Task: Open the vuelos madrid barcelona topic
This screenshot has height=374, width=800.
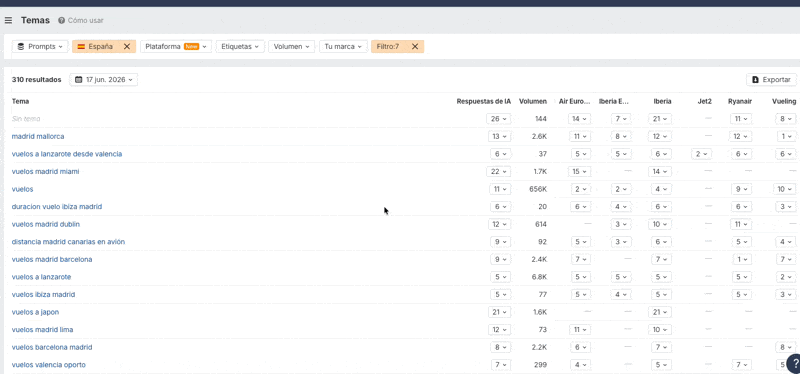Action: (52, 259)
